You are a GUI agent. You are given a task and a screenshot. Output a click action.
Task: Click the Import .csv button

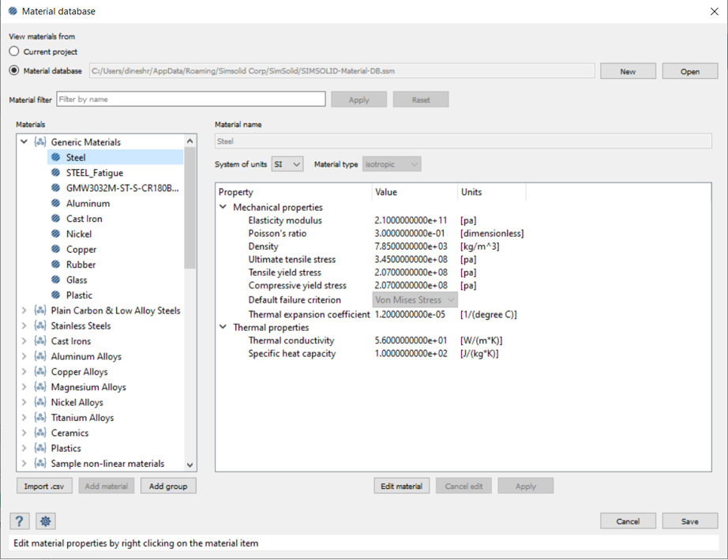pos(43,487)
